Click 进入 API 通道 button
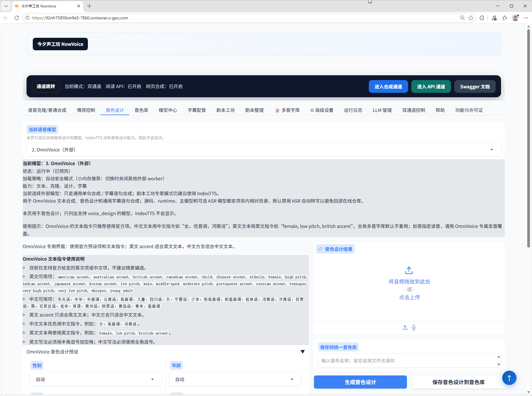 click(x=431, y=87)
